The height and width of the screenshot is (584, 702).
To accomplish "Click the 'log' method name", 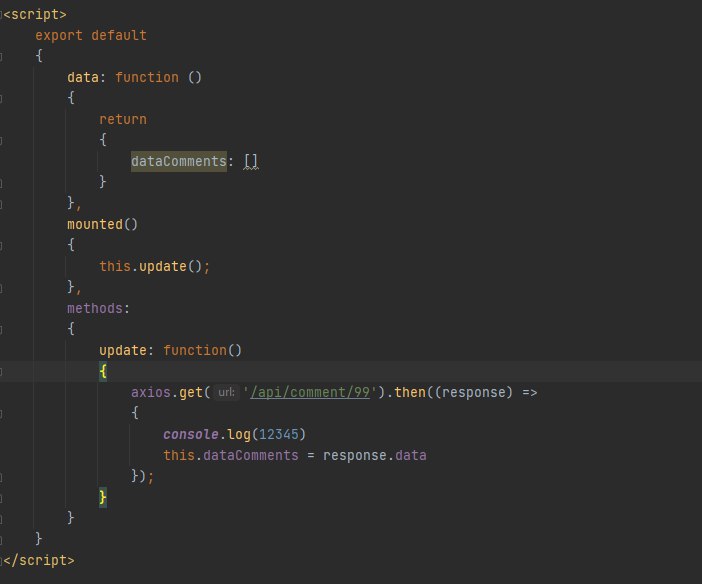I will (239, 434).
